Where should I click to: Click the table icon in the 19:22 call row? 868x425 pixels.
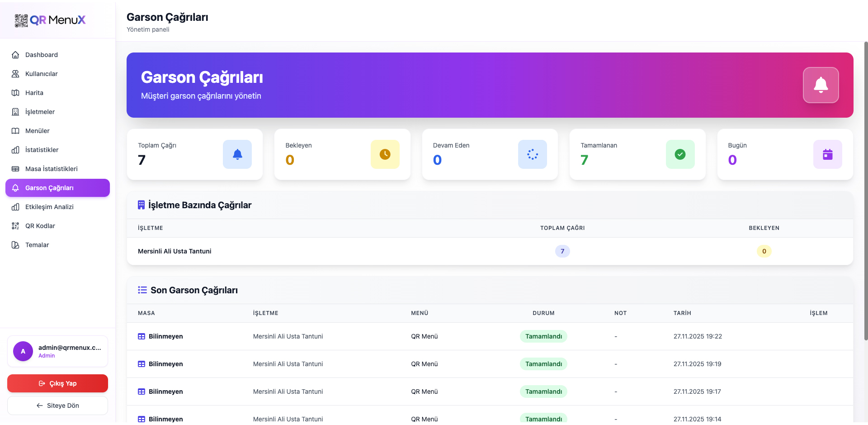(142, 336)
